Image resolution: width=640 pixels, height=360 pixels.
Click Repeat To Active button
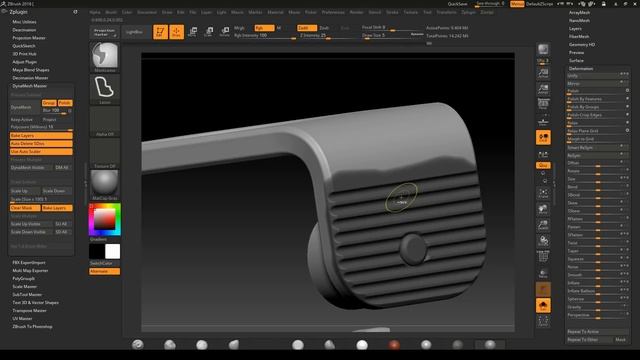598,332
